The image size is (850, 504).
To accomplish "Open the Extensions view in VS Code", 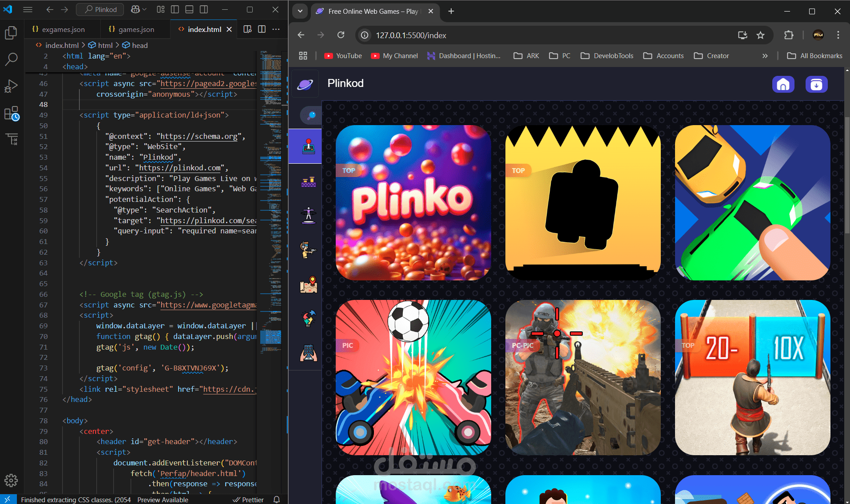I will point(12,113).
